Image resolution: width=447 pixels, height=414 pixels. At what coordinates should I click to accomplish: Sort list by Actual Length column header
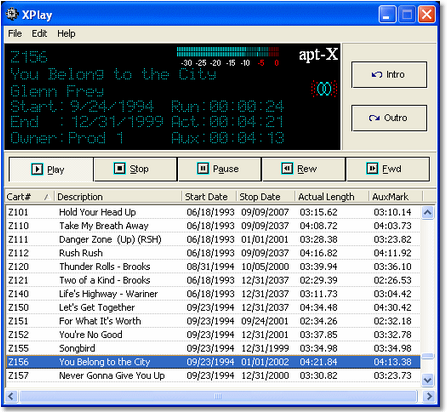[331, 197]
